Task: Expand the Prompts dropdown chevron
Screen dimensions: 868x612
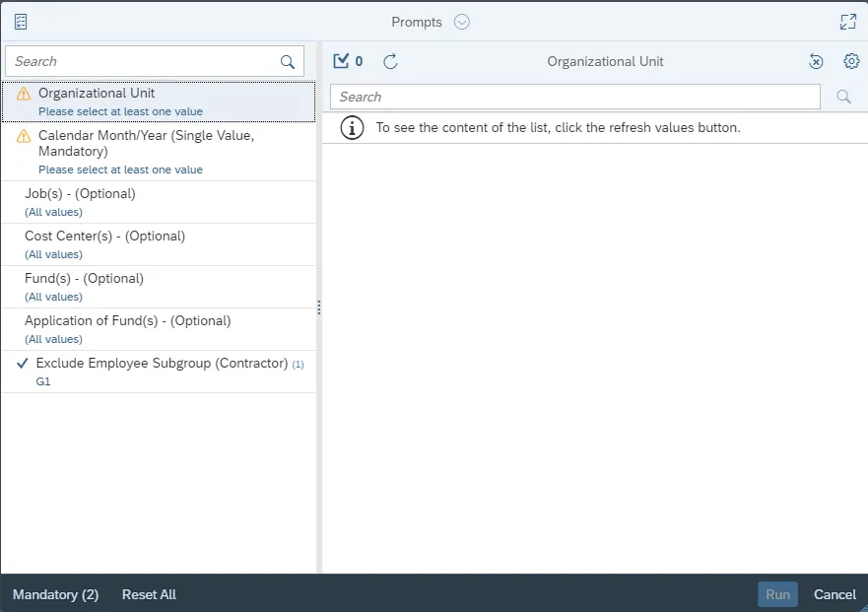Action: click(x=462, y=22)
